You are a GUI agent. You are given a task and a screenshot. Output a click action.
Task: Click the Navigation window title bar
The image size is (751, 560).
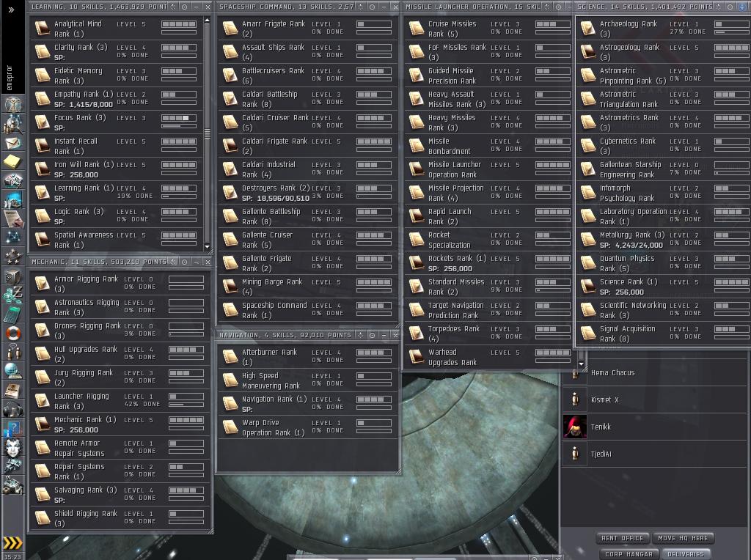[x=285, y=335]
